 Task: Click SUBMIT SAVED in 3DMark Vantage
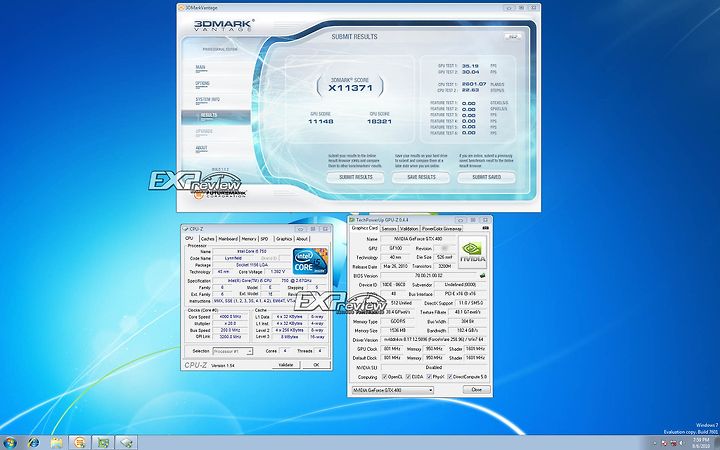point(486,177)
